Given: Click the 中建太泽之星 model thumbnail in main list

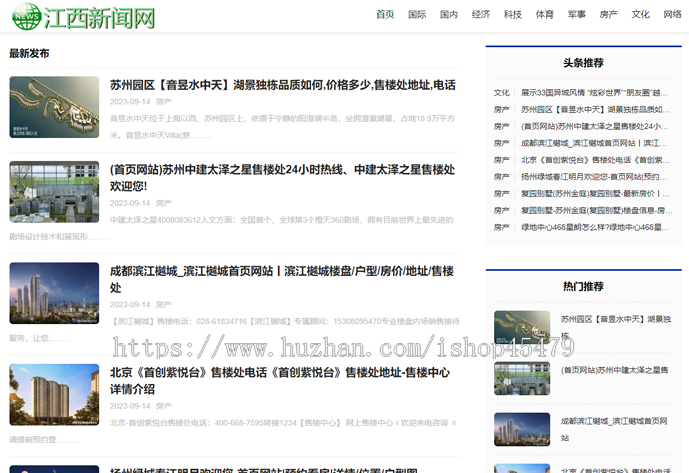Looking at the screenshot, I should click(x=54, y=192).
